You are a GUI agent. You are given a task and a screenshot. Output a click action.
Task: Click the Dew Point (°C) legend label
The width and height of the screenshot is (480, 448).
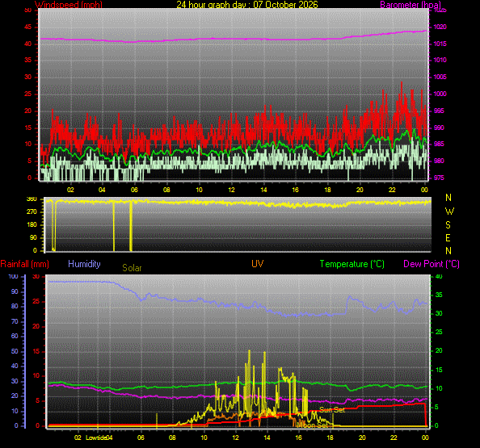[432, 264]
